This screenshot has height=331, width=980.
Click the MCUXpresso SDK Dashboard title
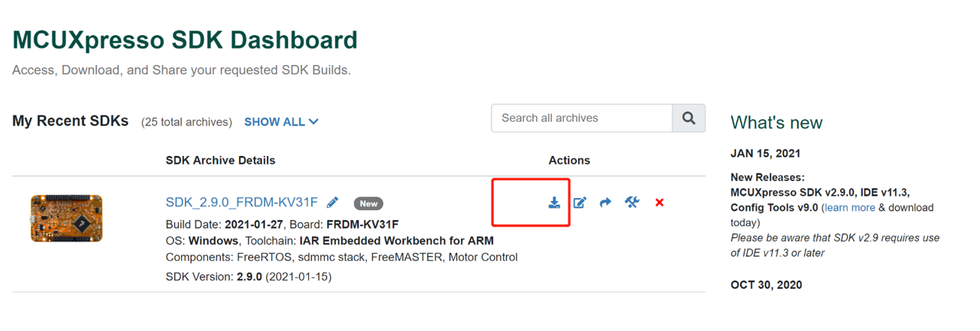[185, 40]
